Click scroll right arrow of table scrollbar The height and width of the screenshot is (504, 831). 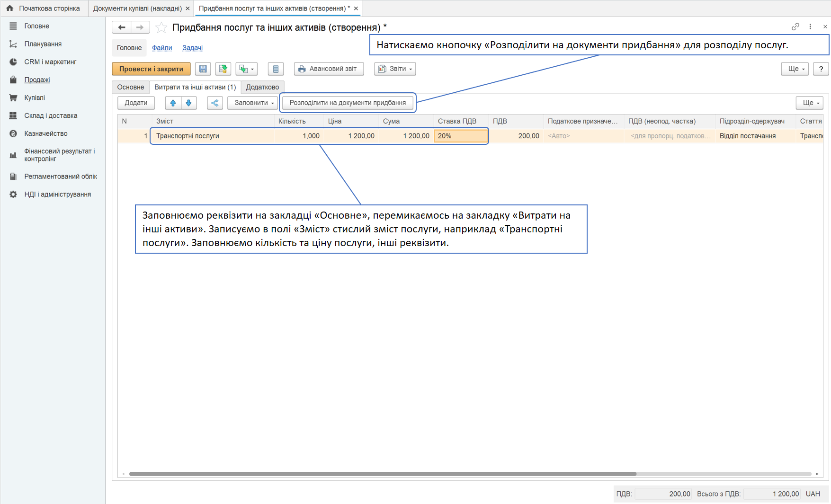(x=817, y=474)
